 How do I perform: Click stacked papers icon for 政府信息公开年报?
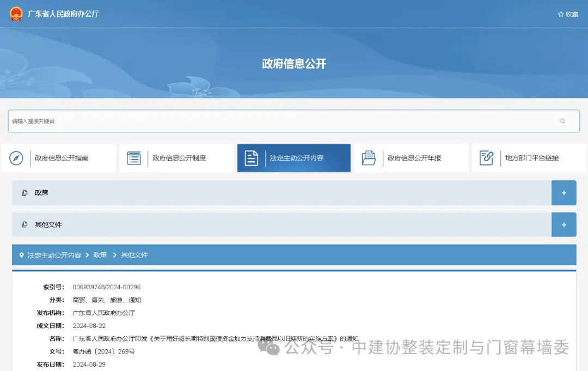point(369,158)
